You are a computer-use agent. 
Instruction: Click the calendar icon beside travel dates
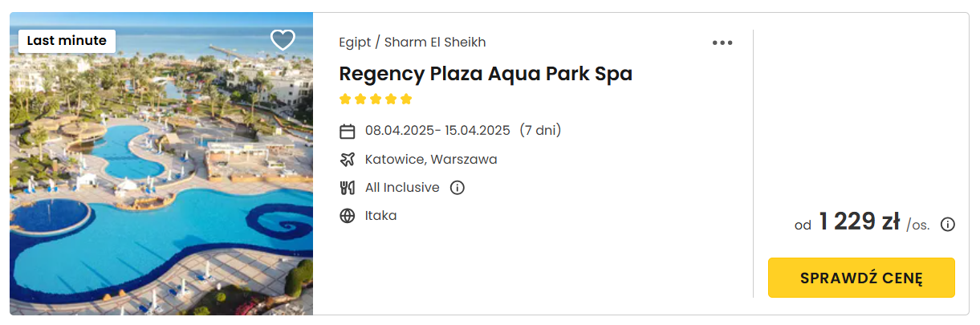[348, 131]
